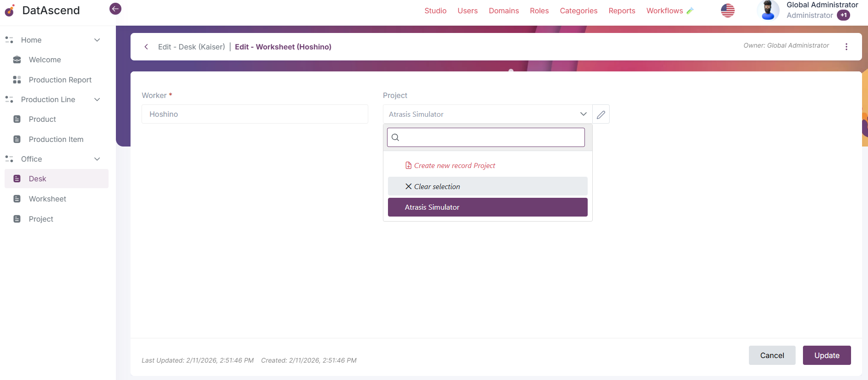Collapse the Production Line section chevron
868x380 pixels.
click(x=97, y=99)
